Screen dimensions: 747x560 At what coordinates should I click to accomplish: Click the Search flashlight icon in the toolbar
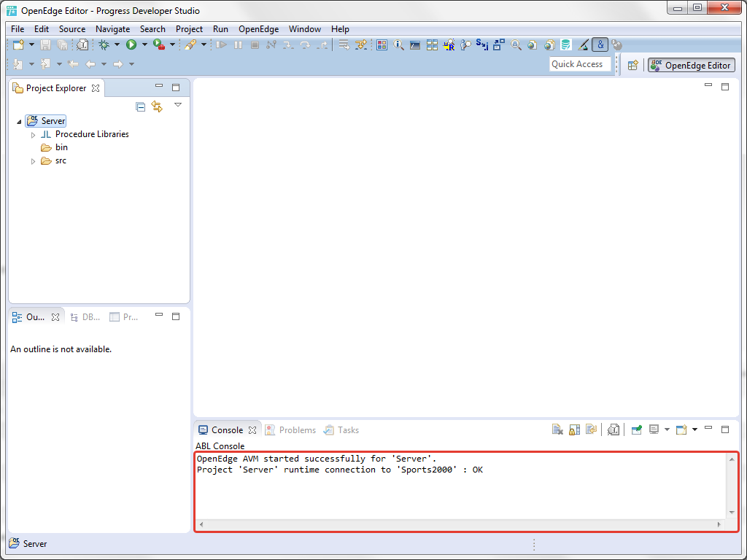click(190, 44)
